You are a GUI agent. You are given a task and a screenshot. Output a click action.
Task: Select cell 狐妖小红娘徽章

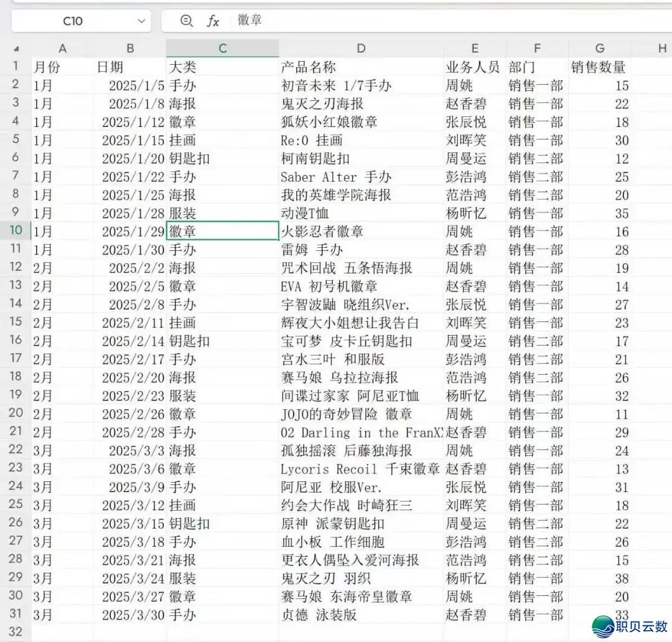coord(361,122)
